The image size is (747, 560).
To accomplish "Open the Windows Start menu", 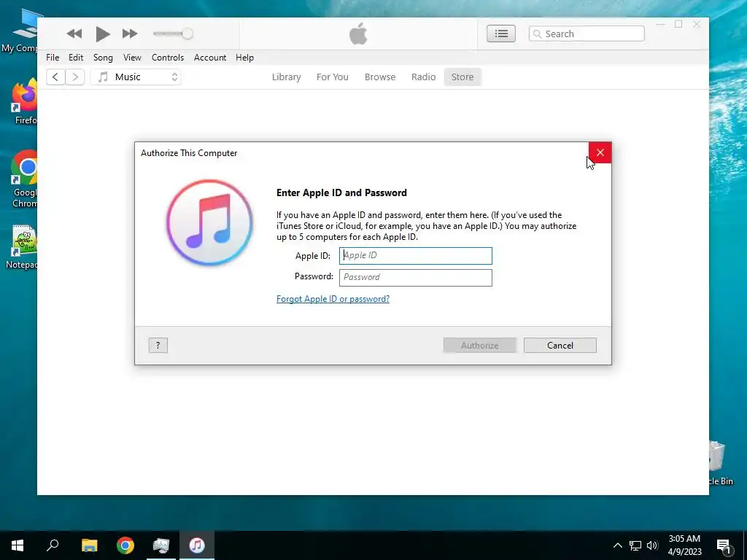I will 18,545.
